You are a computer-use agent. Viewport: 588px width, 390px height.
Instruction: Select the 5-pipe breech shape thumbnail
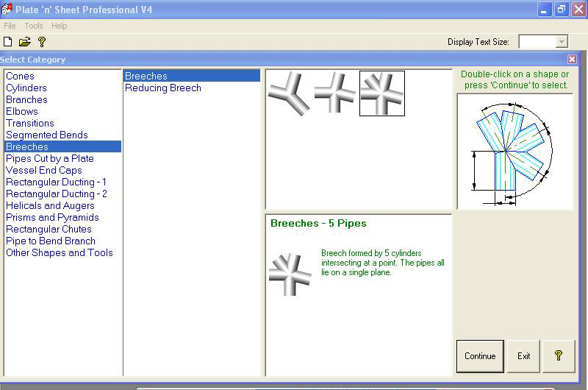click(382, 93)
